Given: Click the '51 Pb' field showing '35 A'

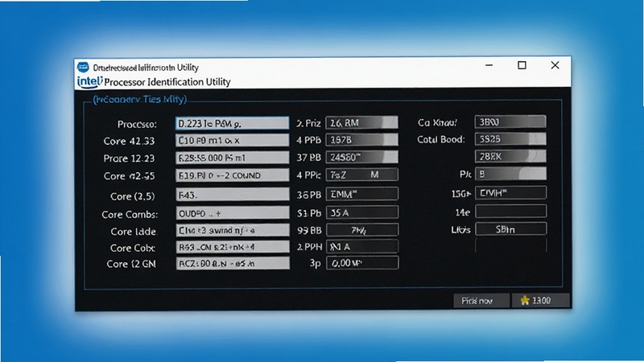Looking at the screenshot, I should coord(361,212).
